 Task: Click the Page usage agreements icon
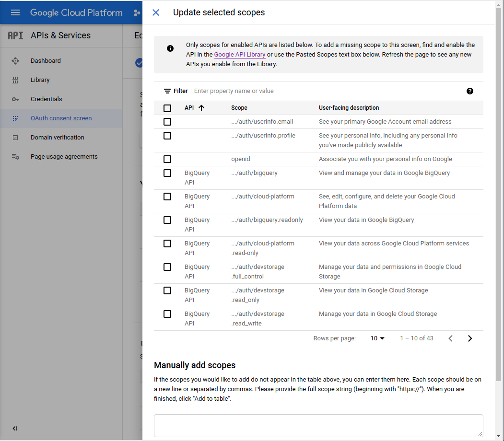[15, 157]
